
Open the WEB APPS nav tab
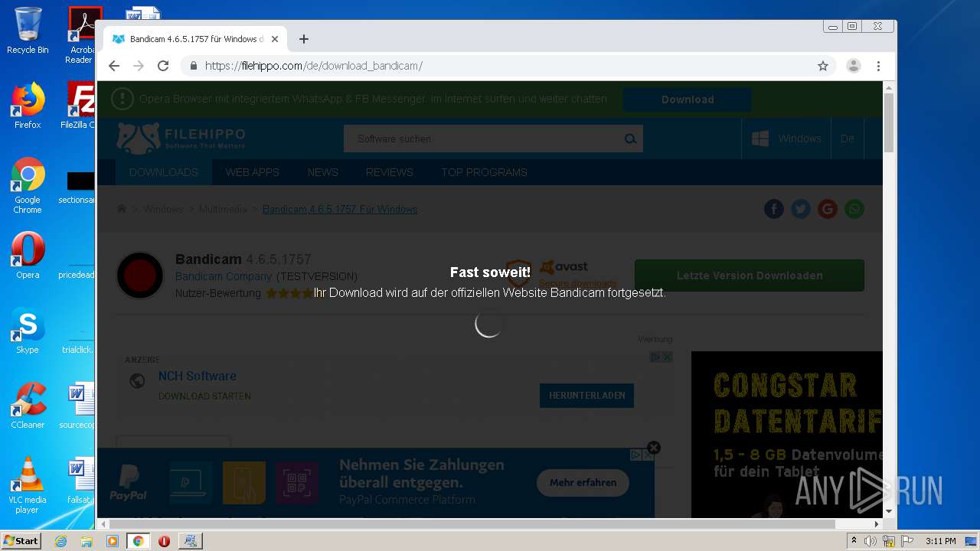pyautogui.click(x=252, y=172)
